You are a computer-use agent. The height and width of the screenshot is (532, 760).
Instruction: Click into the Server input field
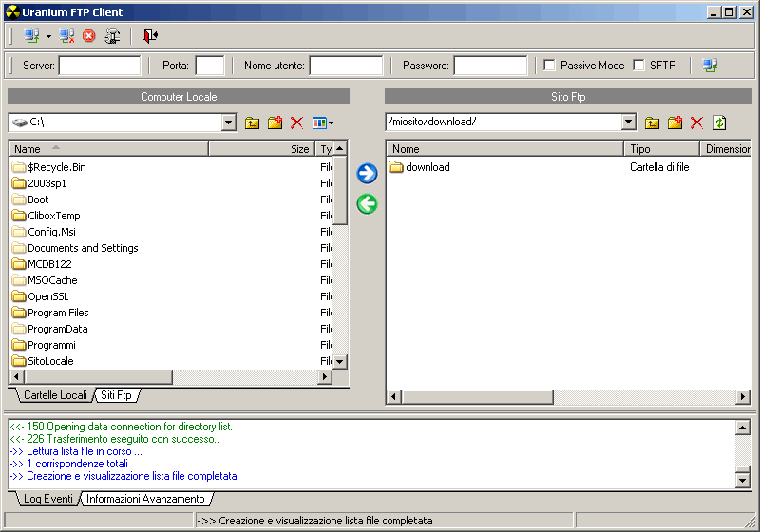click(x=99, y=66)
